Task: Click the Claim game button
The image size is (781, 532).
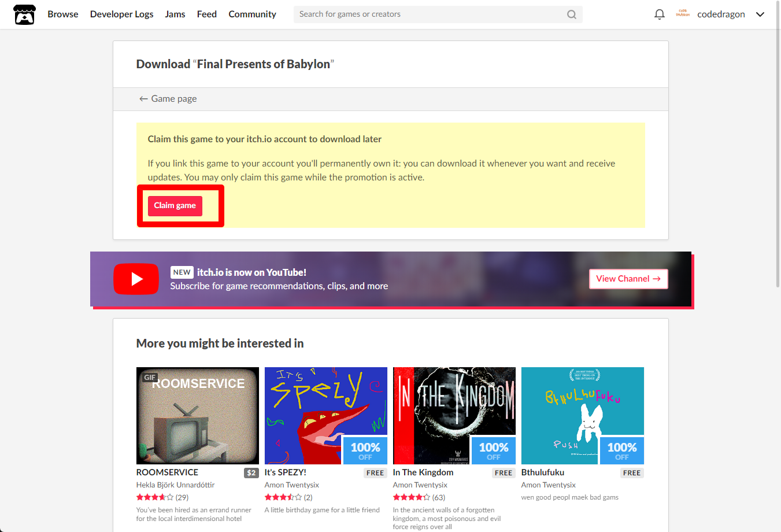Action: [175, 206]
